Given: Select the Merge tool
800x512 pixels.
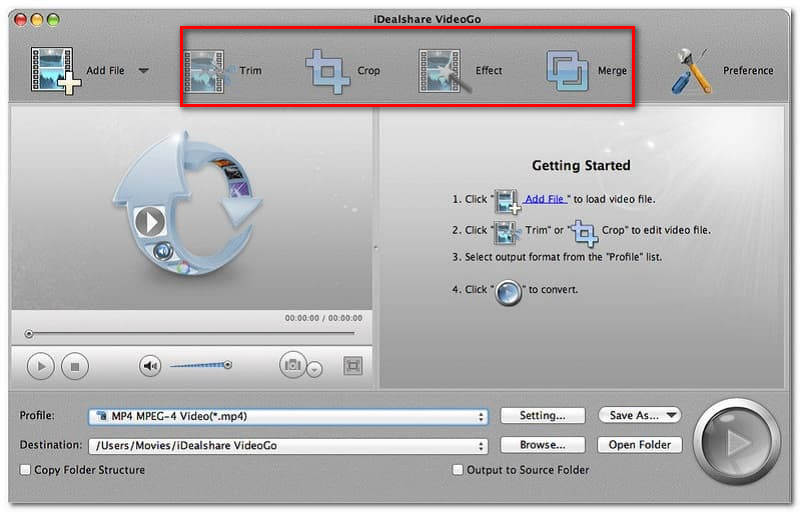Looking at the screenshot, I should point(586,71).
